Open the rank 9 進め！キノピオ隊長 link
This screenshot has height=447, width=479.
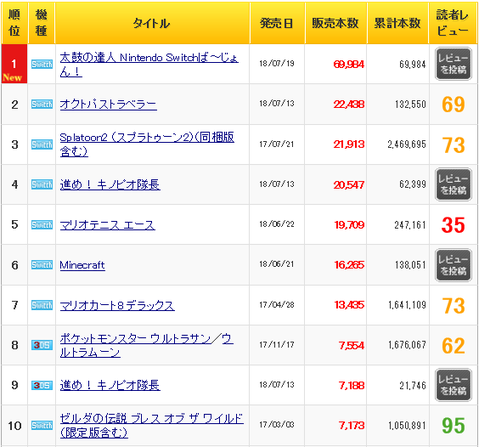click(x=110, y=385)
